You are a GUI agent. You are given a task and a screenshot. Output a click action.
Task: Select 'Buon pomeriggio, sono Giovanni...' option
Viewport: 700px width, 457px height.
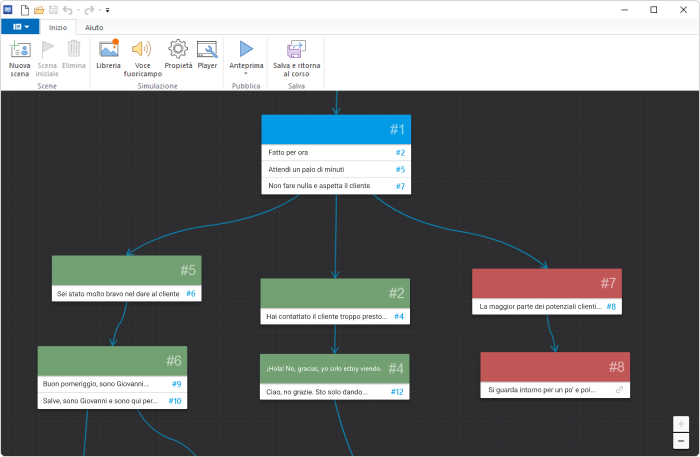[96, 384]
